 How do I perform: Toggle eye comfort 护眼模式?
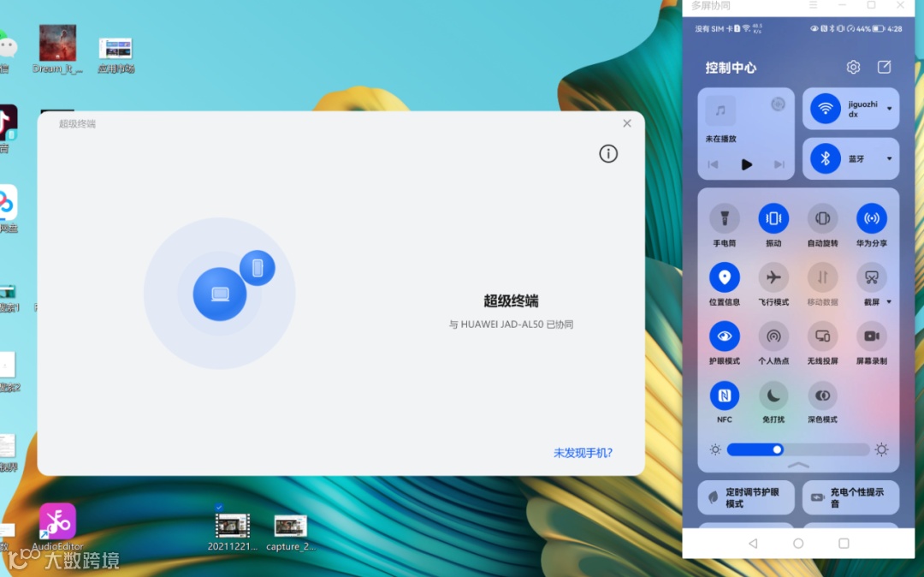pos(725,336)
